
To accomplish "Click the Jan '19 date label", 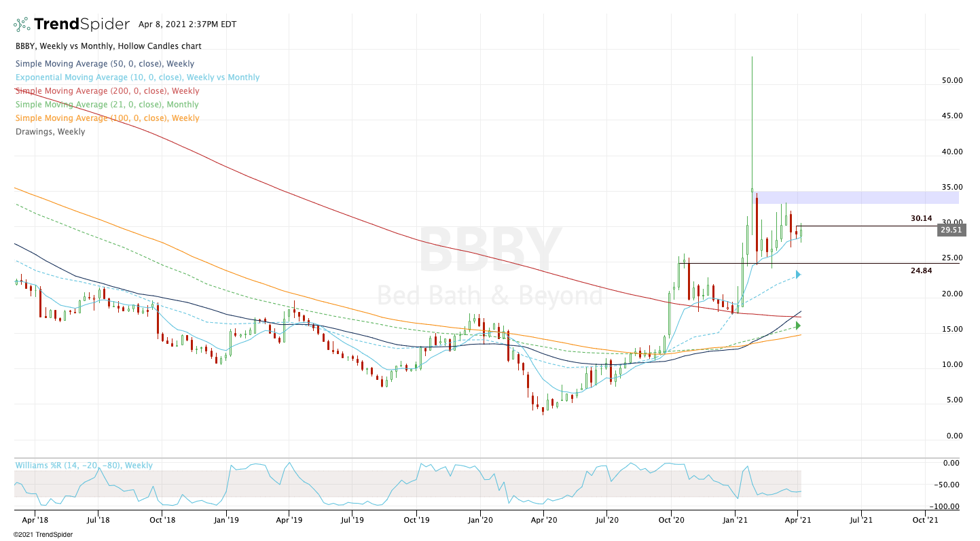I will 225,520.
